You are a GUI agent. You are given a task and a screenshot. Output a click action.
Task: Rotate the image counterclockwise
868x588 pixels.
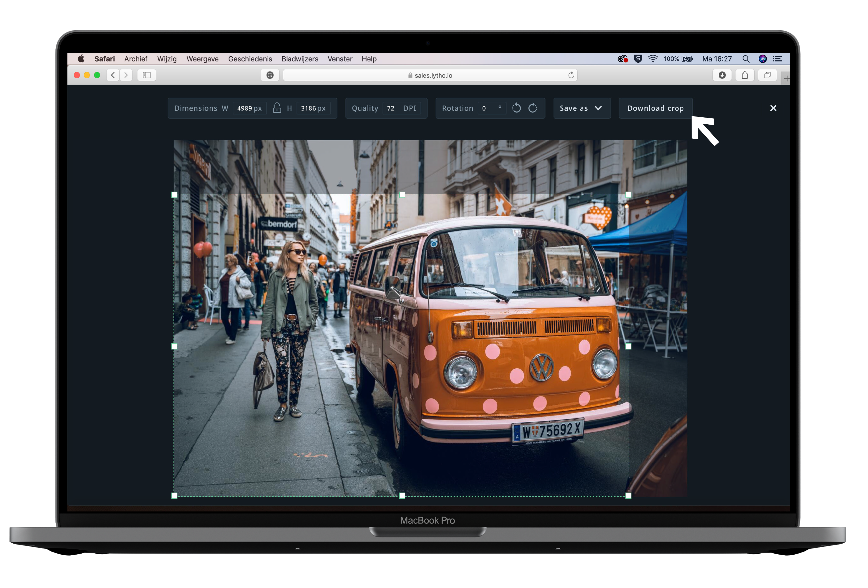516,108
